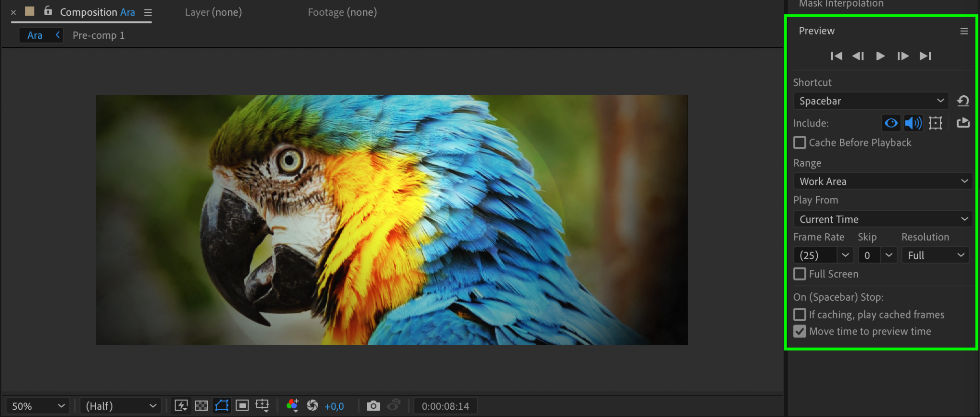980x417 pixels.
Task: Take a snapshot with camera icon
Action: (x=373, y=406)
